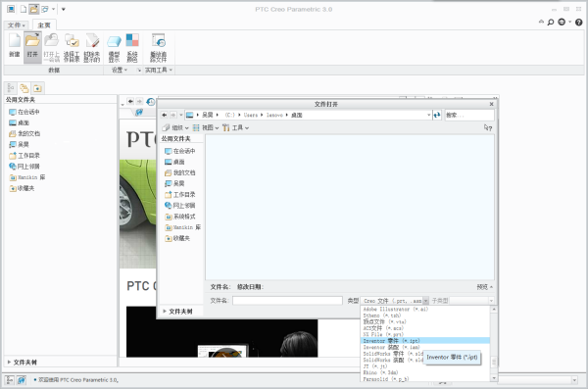Click the 拭除未显示的 ribbon icon
This screenshot has height=389, width=588.
91,47
